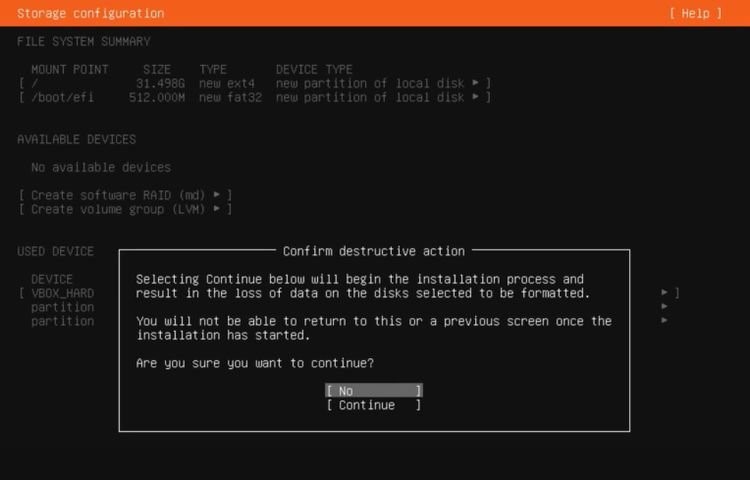The width and height of the screenshot is (750, 480).
Task: Click the Storage configuration header title
Action: click(x=90, y=13)
